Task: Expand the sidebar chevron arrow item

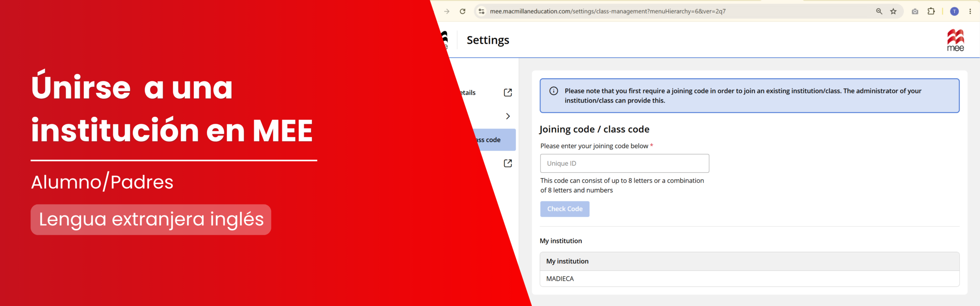Action: point(508,116)
